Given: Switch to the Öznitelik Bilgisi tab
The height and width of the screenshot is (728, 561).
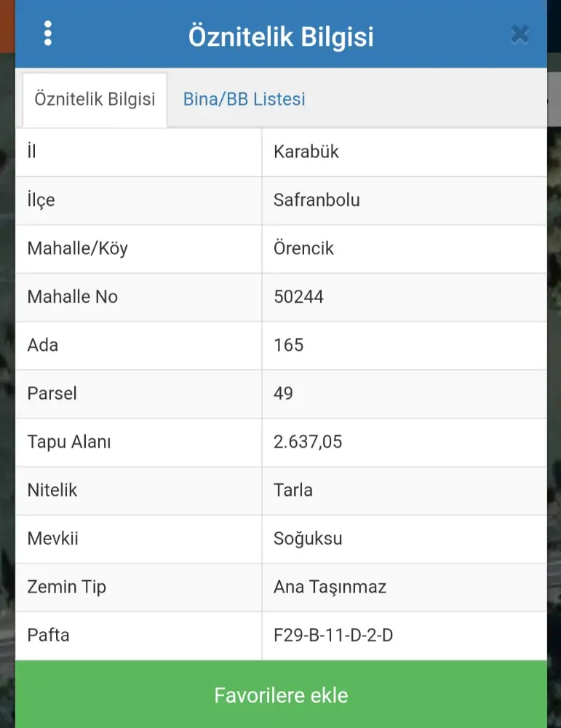Looking at the screenshot, I should tap(95, 100).
